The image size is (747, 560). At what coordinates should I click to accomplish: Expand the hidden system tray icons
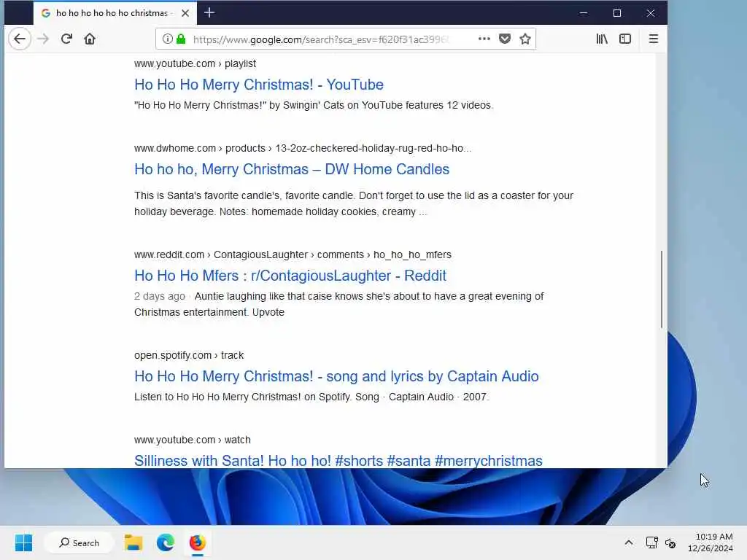629,542
